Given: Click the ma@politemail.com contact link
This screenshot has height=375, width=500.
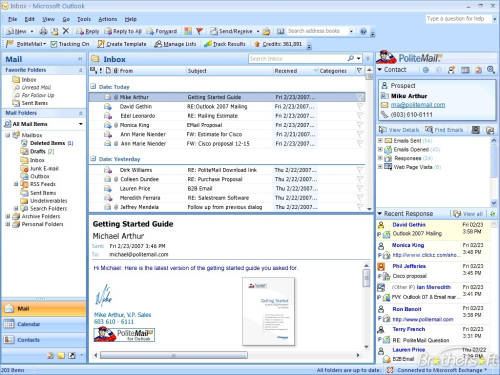Looking at the screenshot, I should [x=418, y=105].
